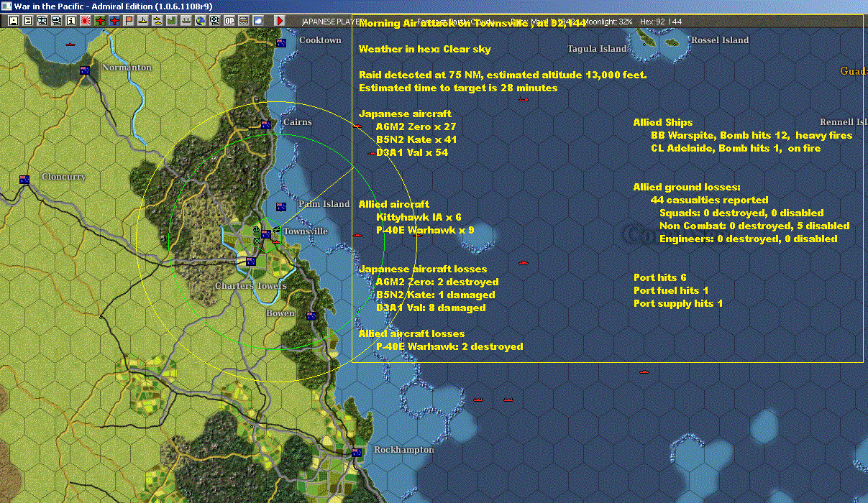Click 'D3A1 Val x 54' line
Screen dimensions: 868x503
(412, 152)
